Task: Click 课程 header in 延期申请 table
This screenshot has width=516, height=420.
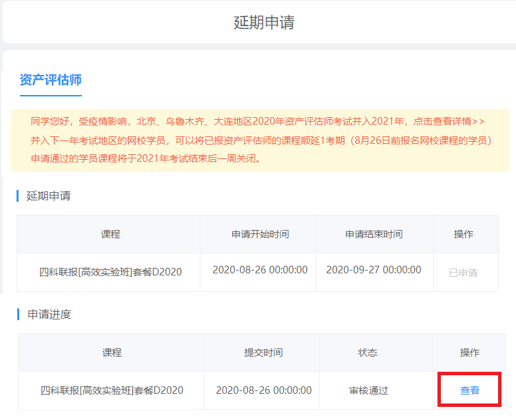Action: pyautogui.click(x=110, y=234)
